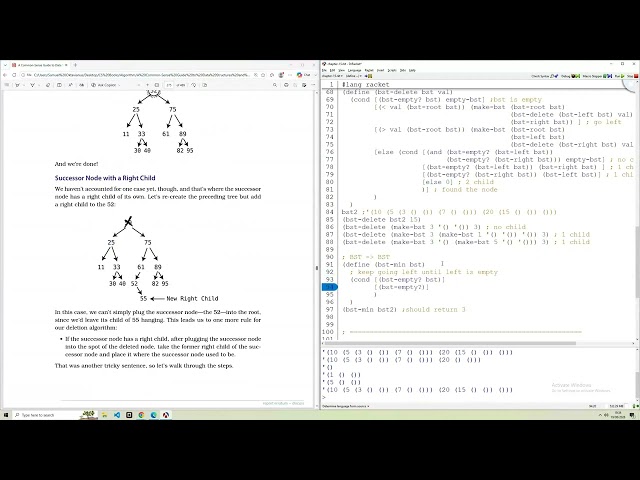Screen dimensions: 640x480
Task: Open the Tabs menu in DrRacket
Action: [402, 70]
